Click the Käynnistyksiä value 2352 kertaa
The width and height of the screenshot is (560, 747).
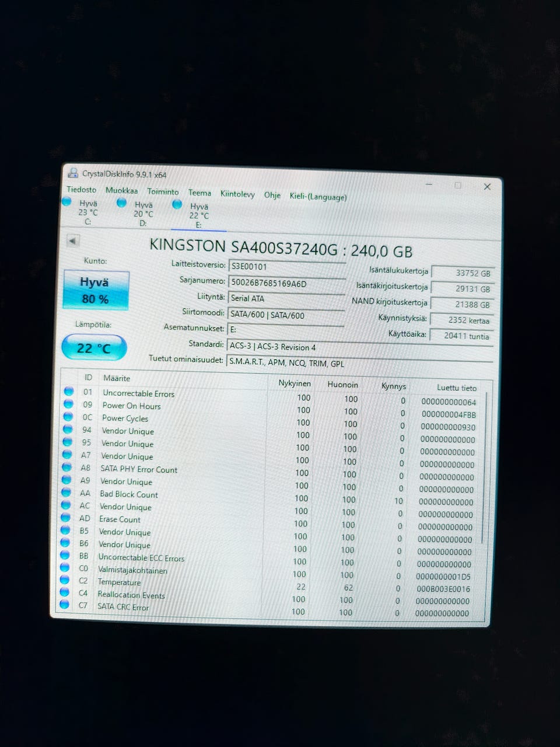coord(463,320)
